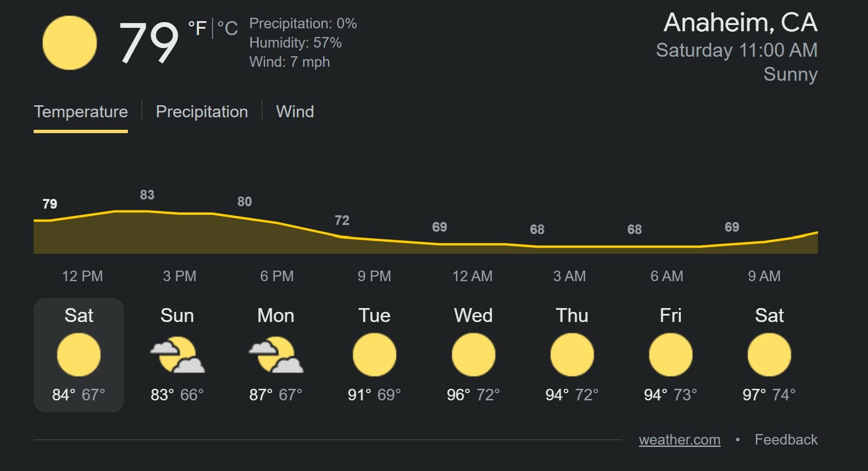
Task: Select Monday's partly cloudy icon
Action: pyautogui.click(x=276, y=355)
